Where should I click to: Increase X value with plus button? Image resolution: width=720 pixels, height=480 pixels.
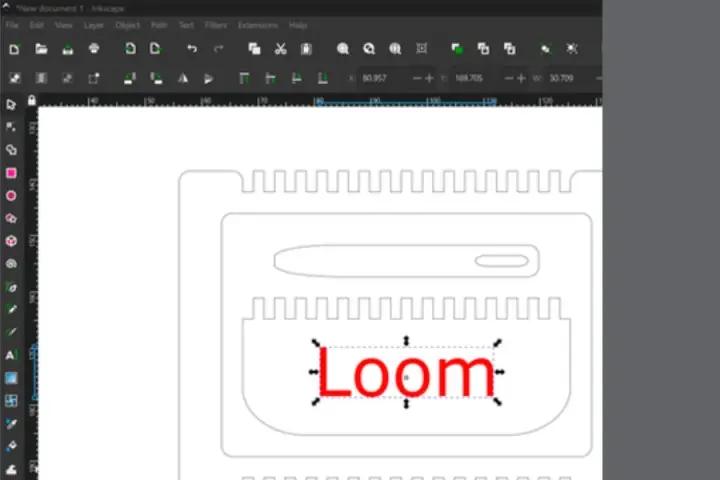[429, 78]
